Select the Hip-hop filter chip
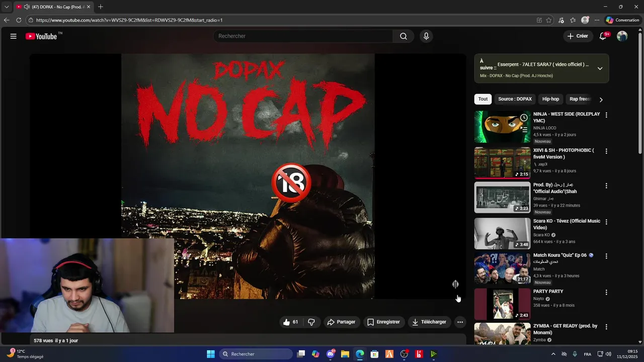Image resolution: width=644 pixels, height=362 pixels. coord(550,99)
